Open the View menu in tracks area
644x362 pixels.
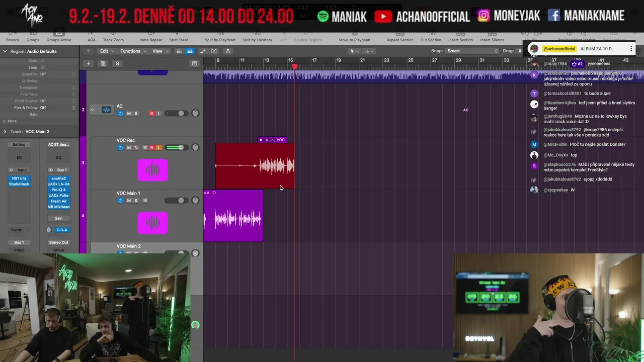tap(160, 51)
